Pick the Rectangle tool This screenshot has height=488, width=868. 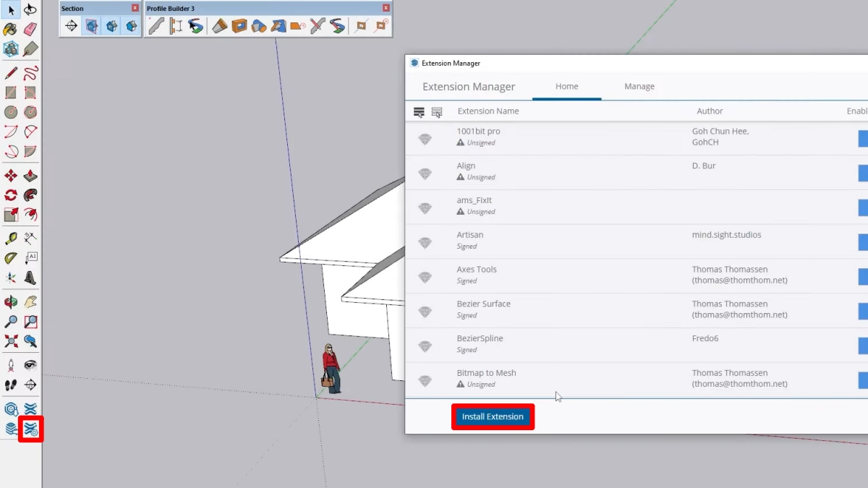(11, 93)
